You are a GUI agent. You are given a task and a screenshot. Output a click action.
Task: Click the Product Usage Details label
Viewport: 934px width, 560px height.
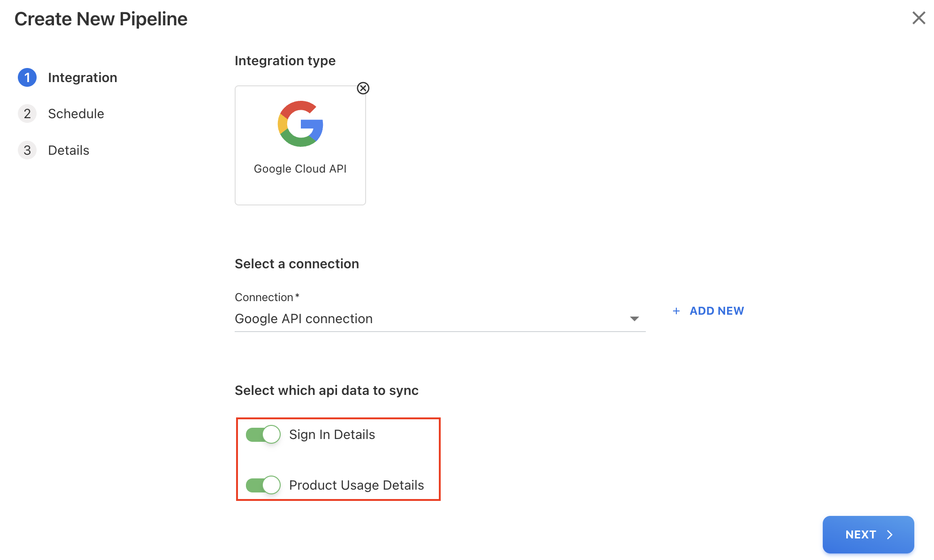click(x=356, y=485)
